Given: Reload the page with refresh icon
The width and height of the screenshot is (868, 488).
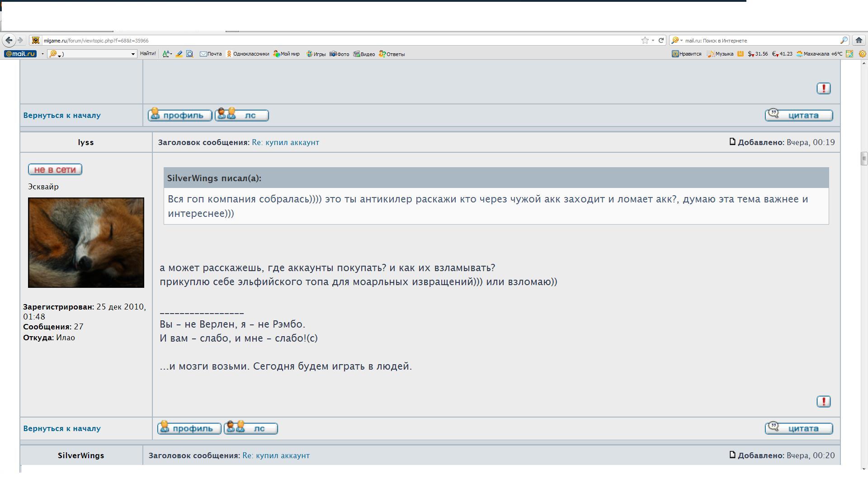Looking at the screenshot, I should [661, 40].
